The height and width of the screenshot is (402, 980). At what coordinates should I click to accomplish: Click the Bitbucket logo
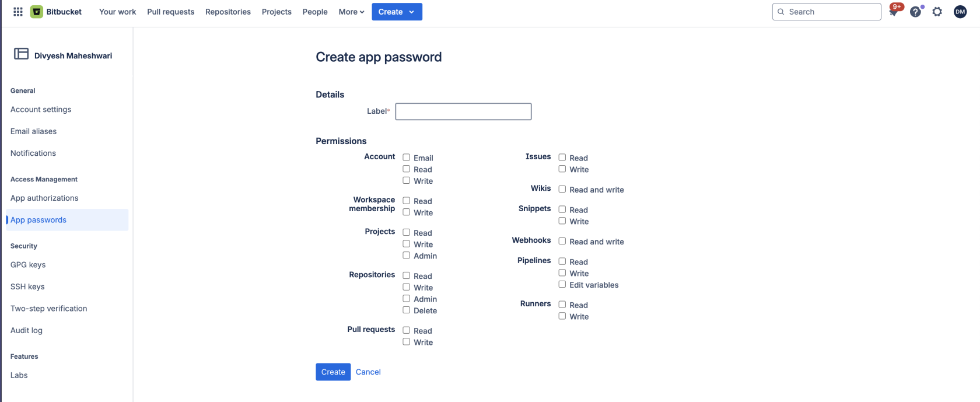[36, 11]
